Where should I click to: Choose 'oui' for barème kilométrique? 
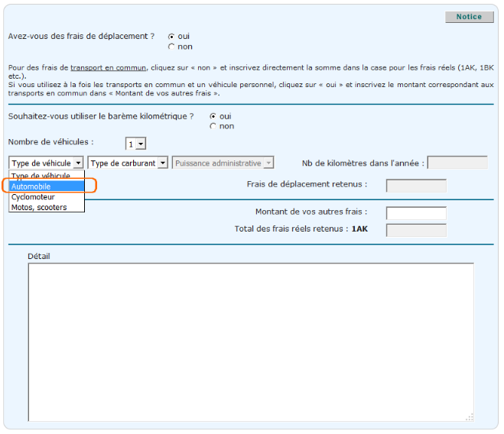[213, 116]
